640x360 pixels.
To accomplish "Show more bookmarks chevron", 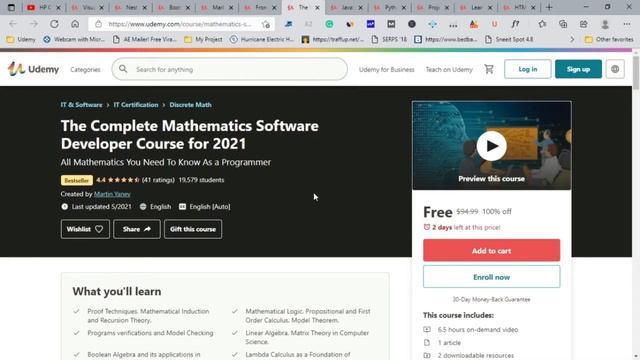I will 572,39.
